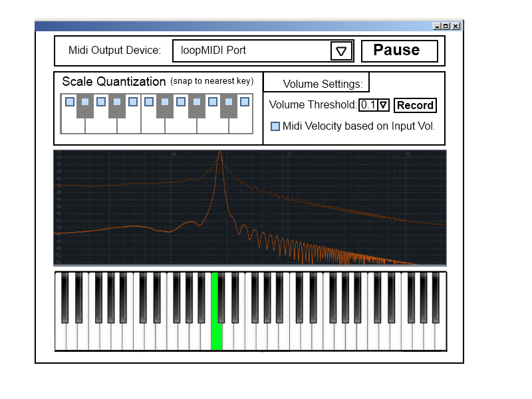Toggle the G# black key checkbox in Scale Quantization
This screenshot has width=532, height=399.
click(x=197, y=102)
